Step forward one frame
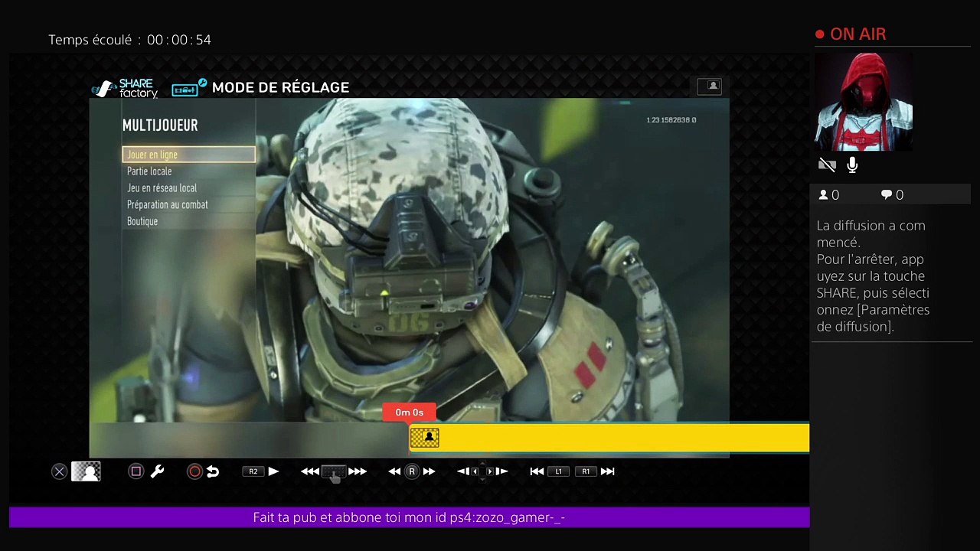Image resolution: width=980 pixels, height=551 pixels. 501,471
